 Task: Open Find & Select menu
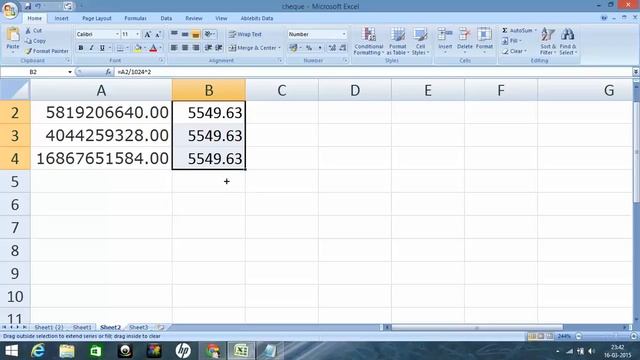pos(567,41)
